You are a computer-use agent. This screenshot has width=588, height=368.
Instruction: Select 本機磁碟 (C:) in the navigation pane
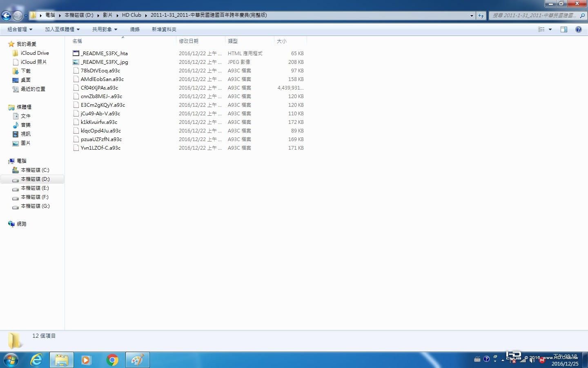coord(35,170)
